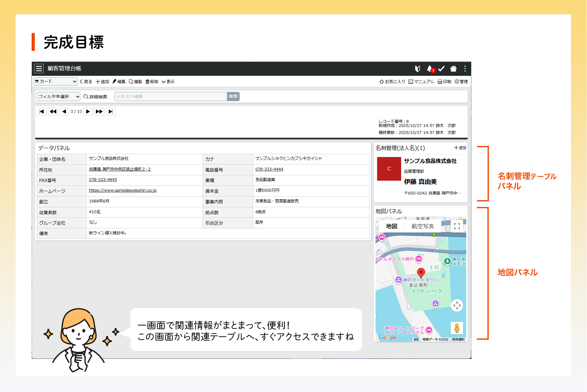Click the red business card thumbnail
This screenshot has width=587, height=392.
point(389,169)
